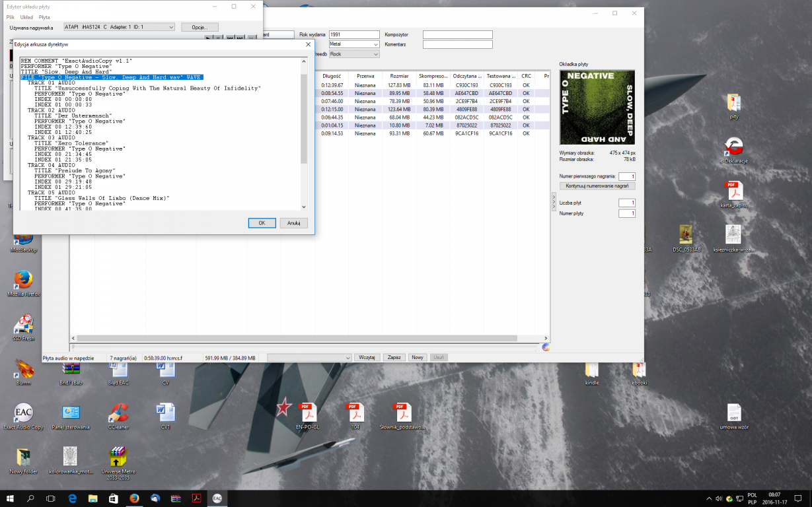Open the Adobe Reader taskbar icon
This screenshot has width=812, height=507.
pyautogui.click(x=196, y=498)
